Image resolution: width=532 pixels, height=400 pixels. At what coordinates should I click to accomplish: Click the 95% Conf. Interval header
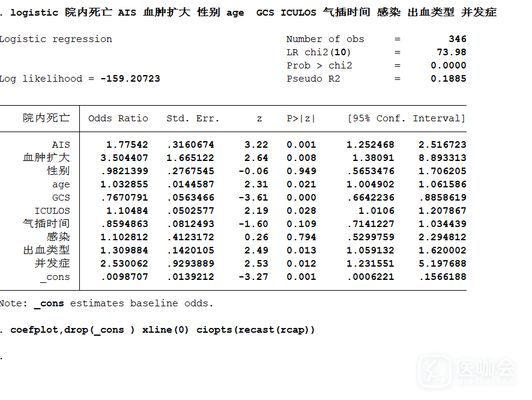(407, 118)
